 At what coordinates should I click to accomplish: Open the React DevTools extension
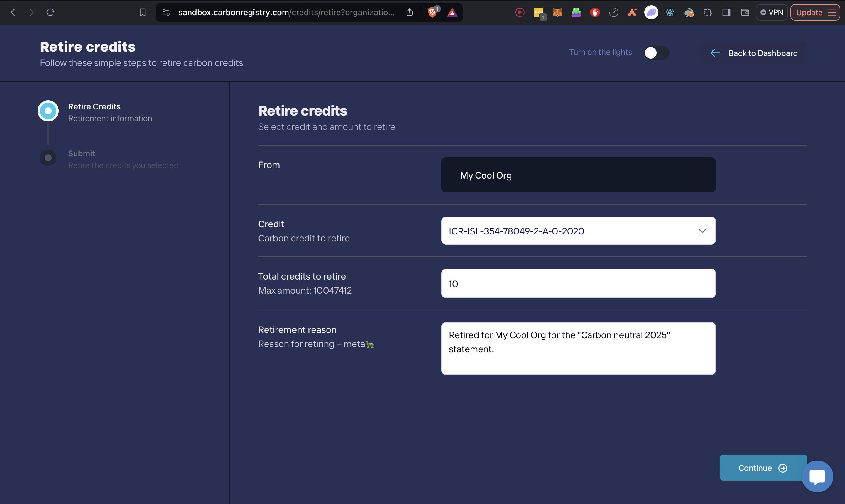[670, 13]
